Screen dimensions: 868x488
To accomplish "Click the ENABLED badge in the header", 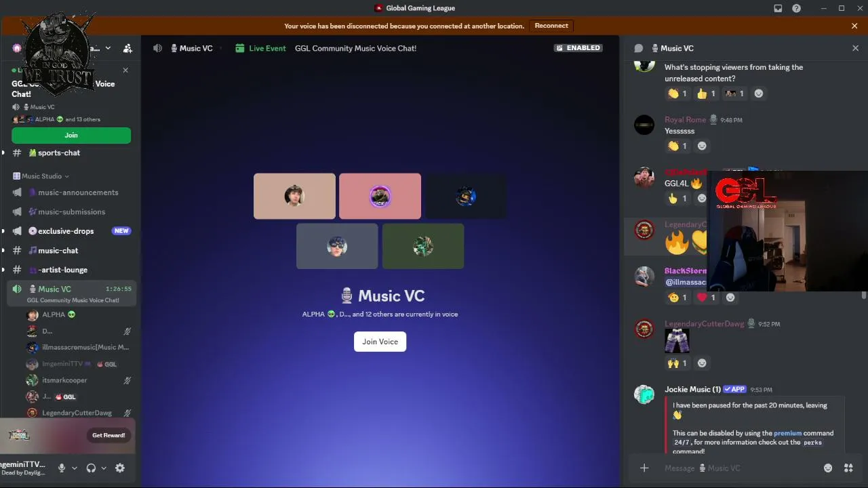I will (x=578, y=48).
